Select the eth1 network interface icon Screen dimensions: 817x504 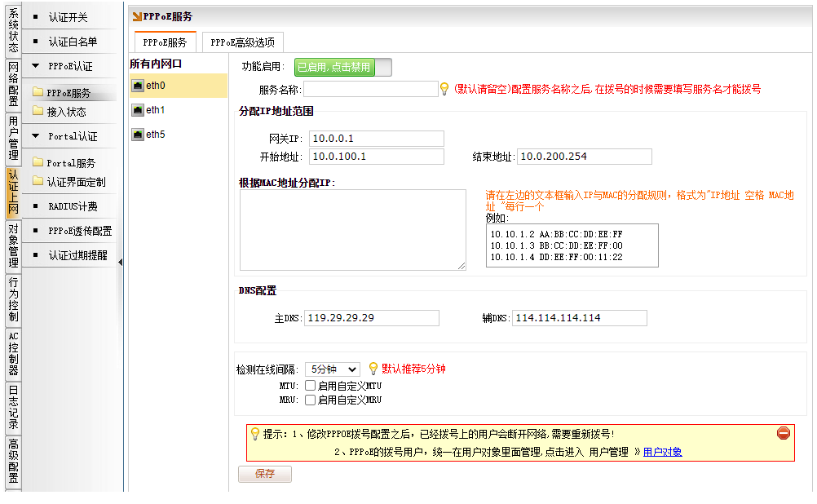click(x=138, y=110)
